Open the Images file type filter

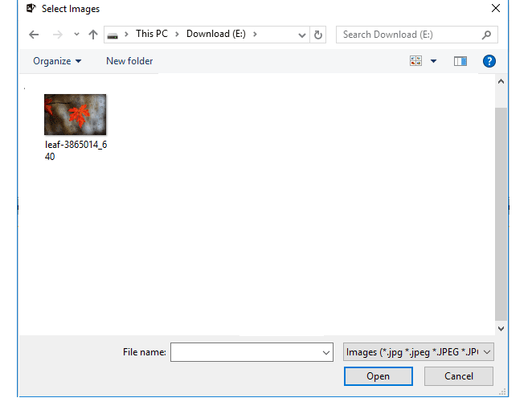click(x=419, y=352)
